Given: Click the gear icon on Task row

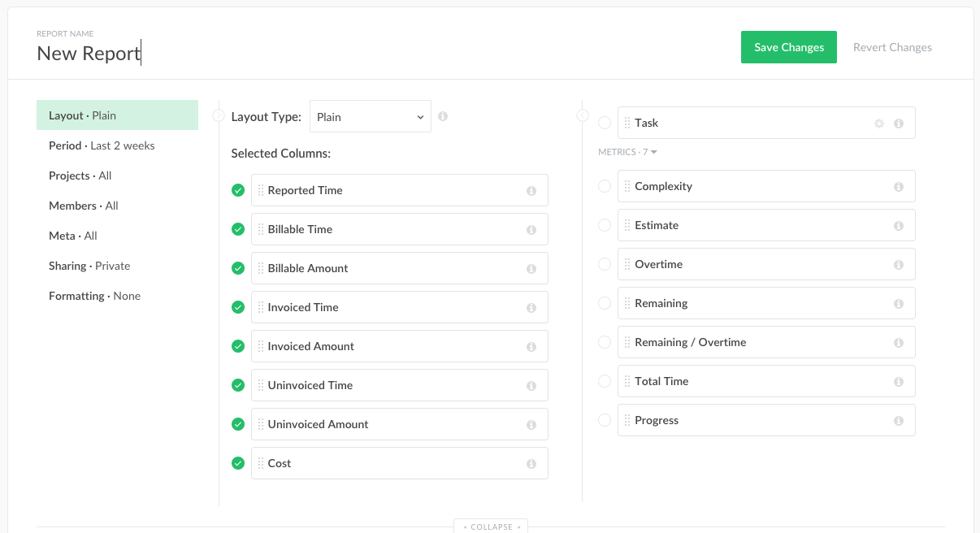Looking at the screenshot, I should pos(879,123).
